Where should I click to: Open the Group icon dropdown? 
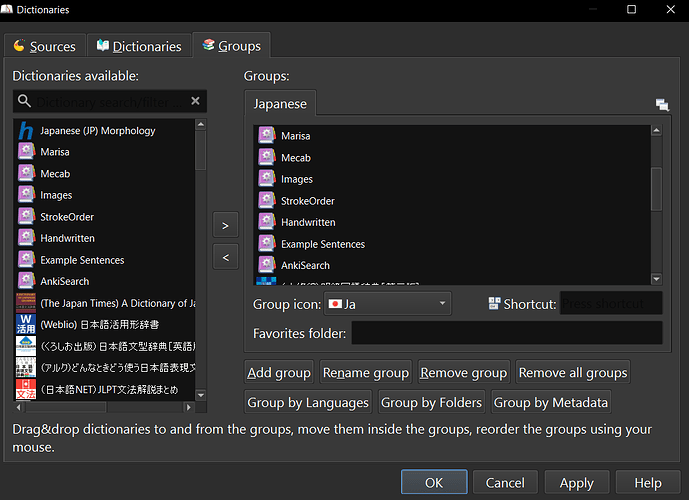[x=388, y=304]
